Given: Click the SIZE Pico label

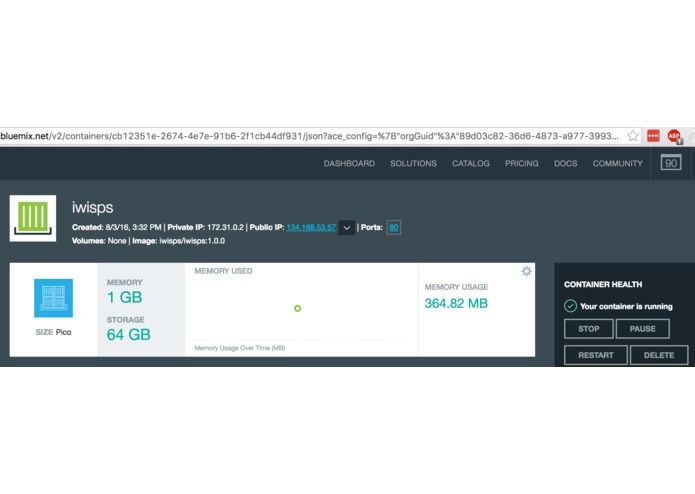Looking at the screenshot, I should pos(53,332).
